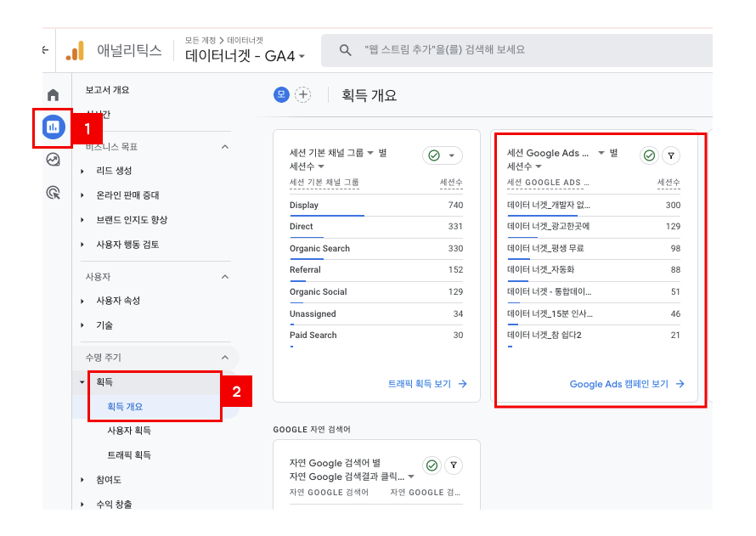Click the search magnifier icon
This screenshot has width=756, height=536.
[345, 49]
